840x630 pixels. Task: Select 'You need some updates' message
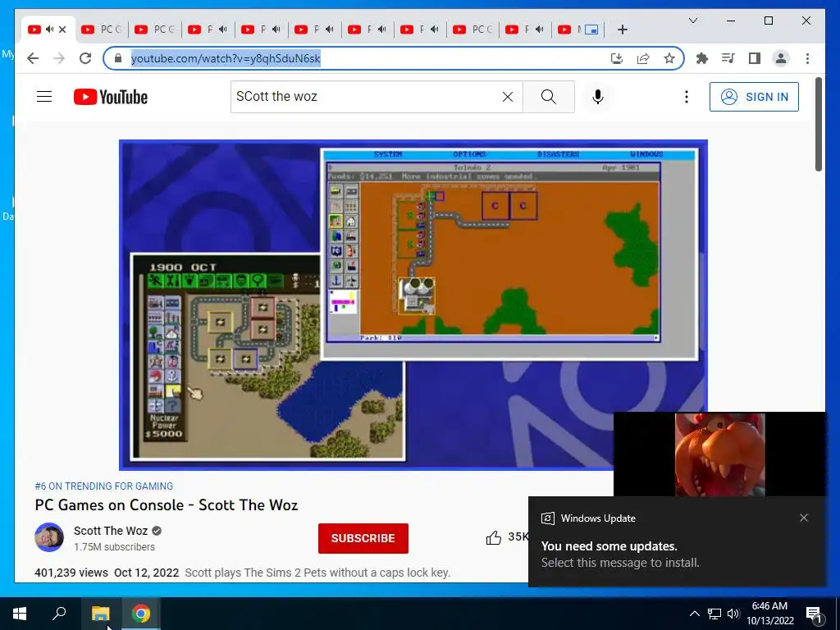tap(609, 546)
